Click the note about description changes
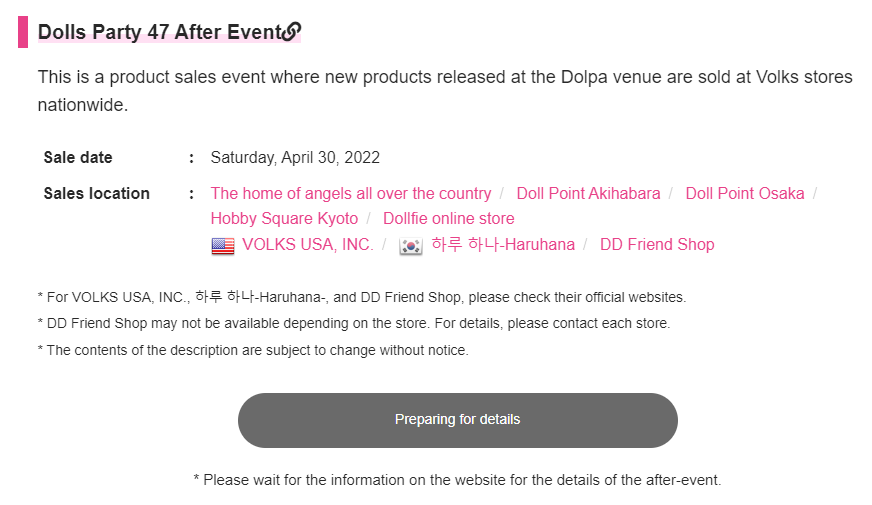The height and width of the screenshot is (505, 872). (x=253, y=350)
